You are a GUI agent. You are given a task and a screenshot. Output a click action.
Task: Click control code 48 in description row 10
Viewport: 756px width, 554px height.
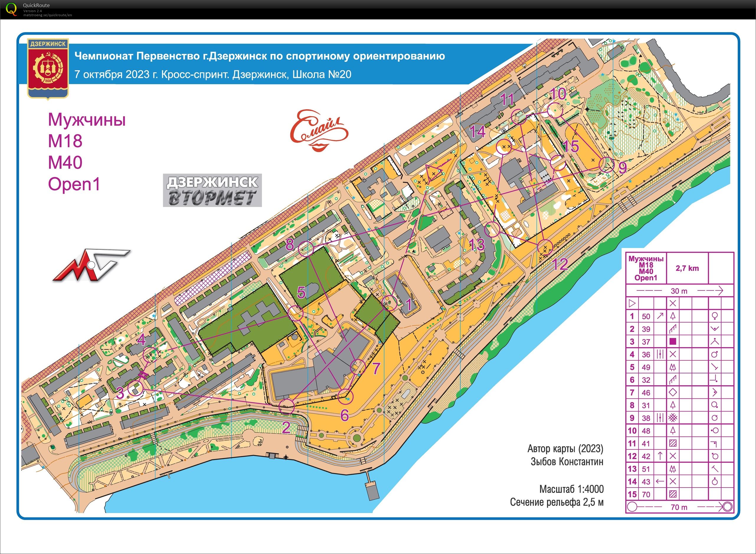point(646,431)
